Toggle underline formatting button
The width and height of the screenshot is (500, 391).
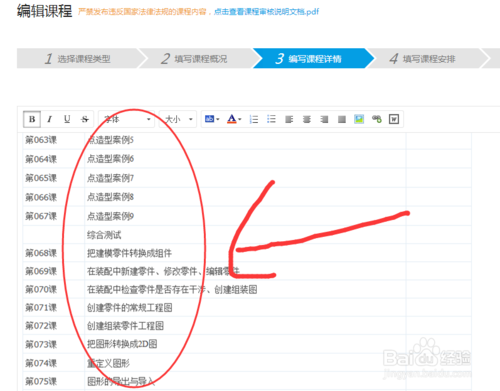pyautogui.click(x=67, y=119)
